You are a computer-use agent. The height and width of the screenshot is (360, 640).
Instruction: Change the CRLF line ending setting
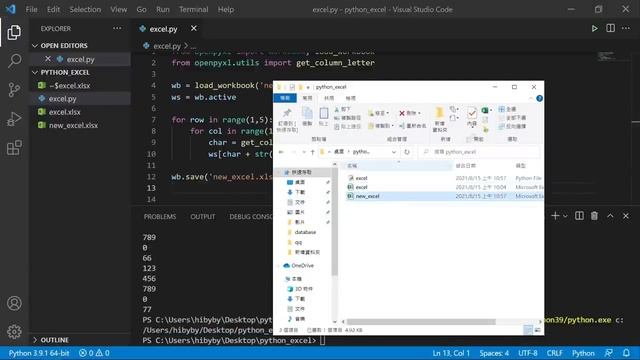[554, 353]
